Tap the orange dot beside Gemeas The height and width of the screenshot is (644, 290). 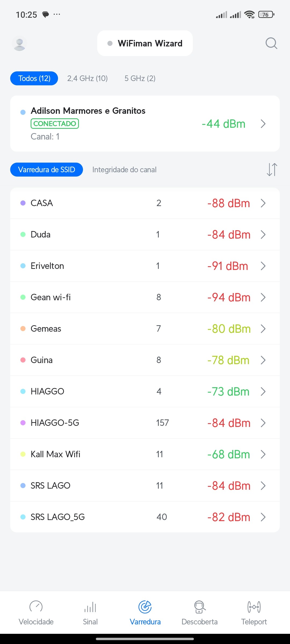[x=23, y=329]
